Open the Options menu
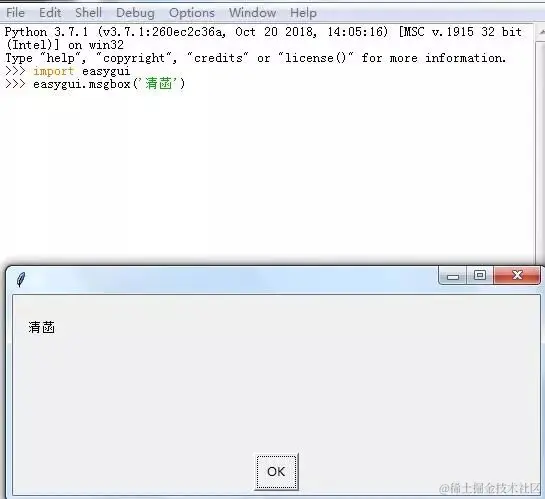This screenshot has width=545, height=499. 192,13
